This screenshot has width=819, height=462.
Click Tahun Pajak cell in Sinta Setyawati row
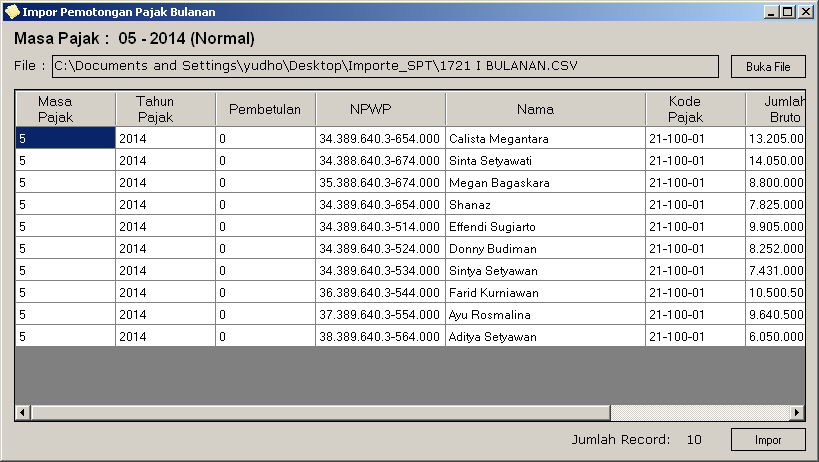pyautogui.click(x=166, y=160)
